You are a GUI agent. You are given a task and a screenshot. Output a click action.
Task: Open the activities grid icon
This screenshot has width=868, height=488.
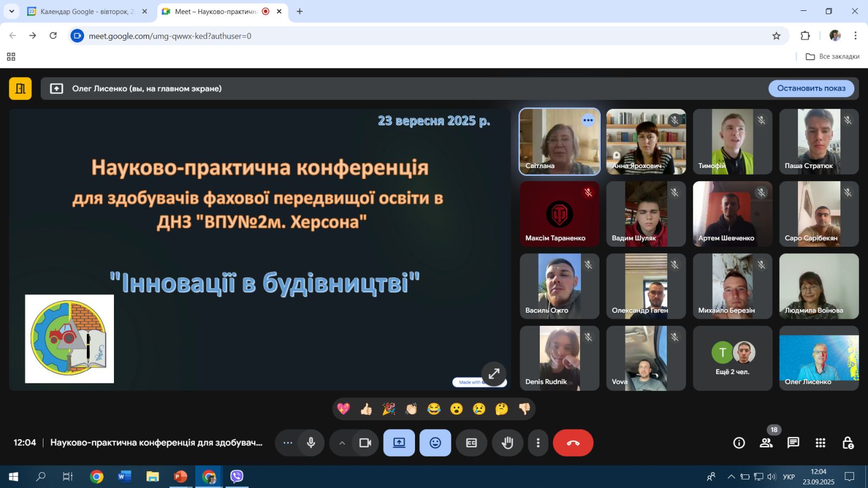tap(820, 443)
